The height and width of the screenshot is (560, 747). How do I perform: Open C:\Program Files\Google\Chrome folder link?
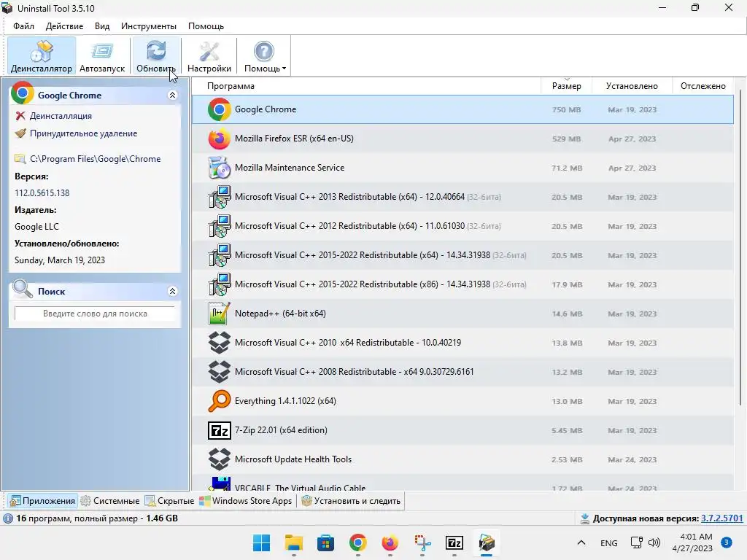coord(95,158)
